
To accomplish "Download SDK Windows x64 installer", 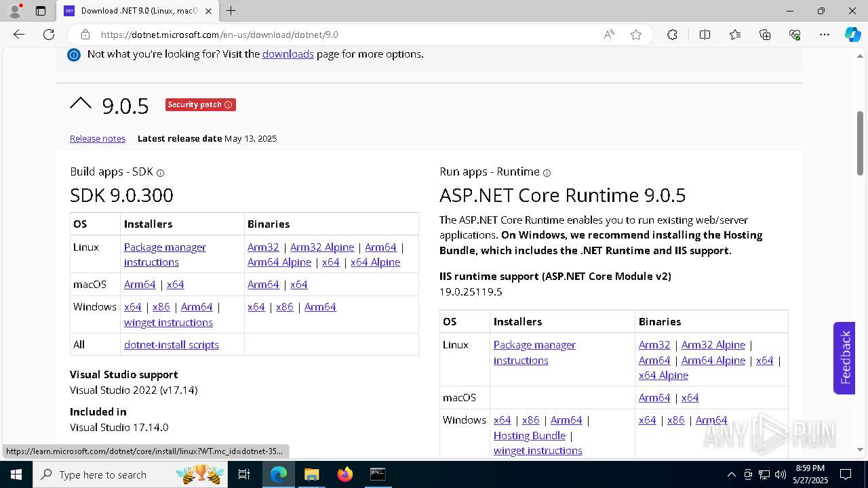I will click(133, 307).
